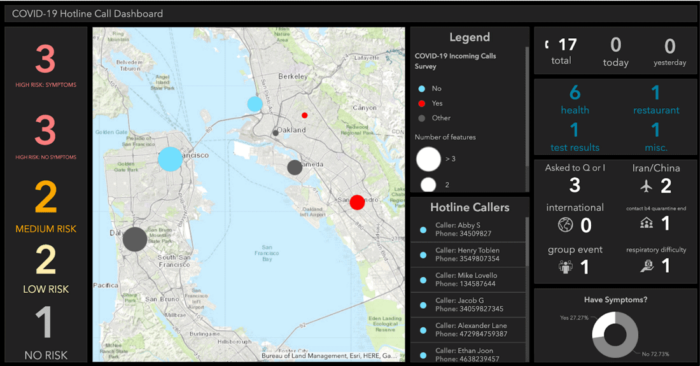700x366 pixels.
Task: Click the 1 misc. category count
Action: point(655,130)
